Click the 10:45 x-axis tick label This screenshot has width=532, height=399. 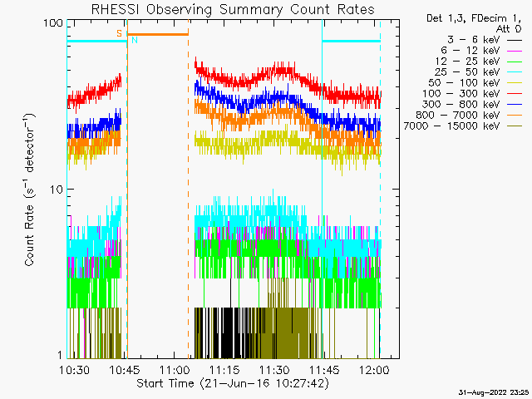coord(124,370)
